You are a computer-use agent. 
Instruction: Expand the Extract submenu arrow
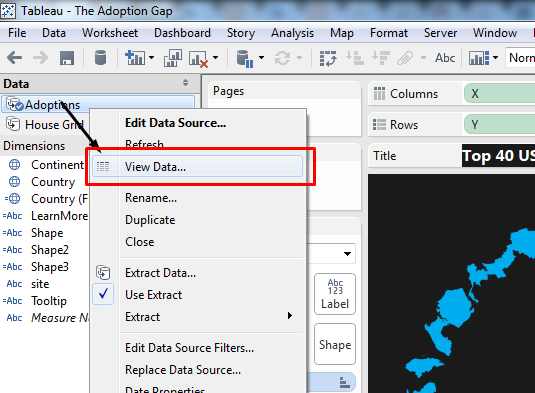coord(290,316)
